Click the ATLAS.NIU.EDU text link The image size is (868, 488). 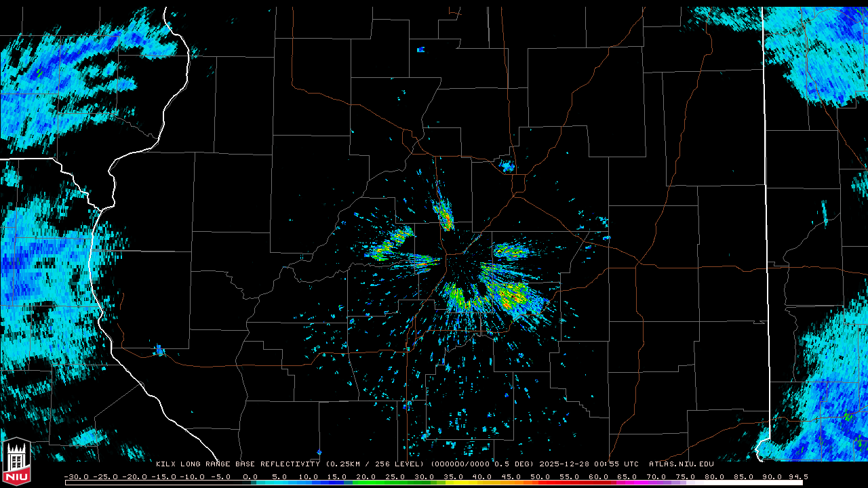click(x=682, y=464)
